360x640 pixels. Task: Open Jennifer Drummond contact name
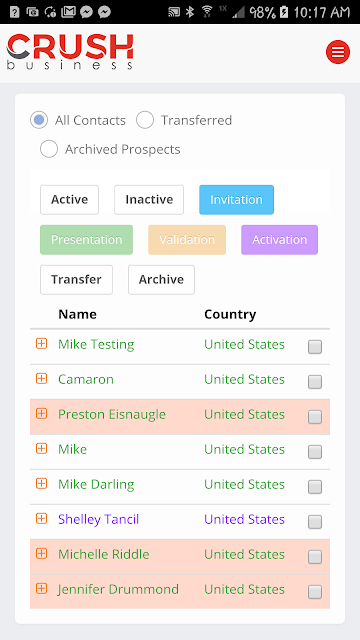click(118, 589)
